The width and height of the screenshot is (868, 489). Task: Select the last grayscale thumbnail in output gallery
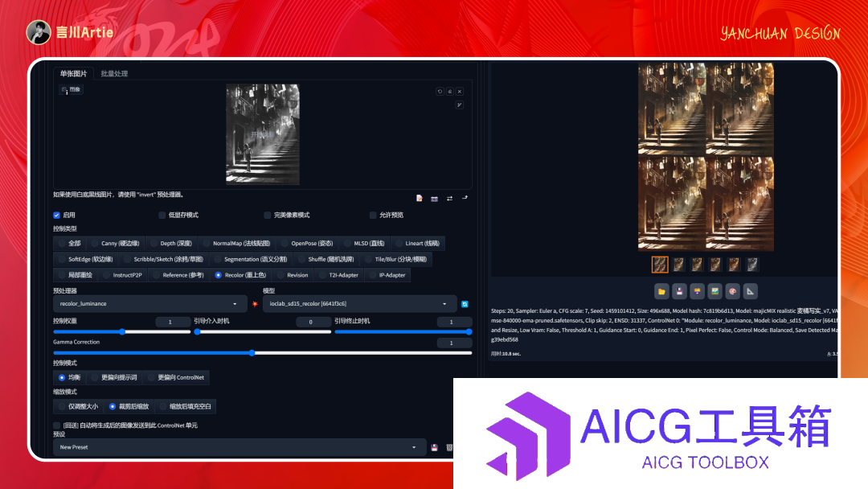point(752,265)
